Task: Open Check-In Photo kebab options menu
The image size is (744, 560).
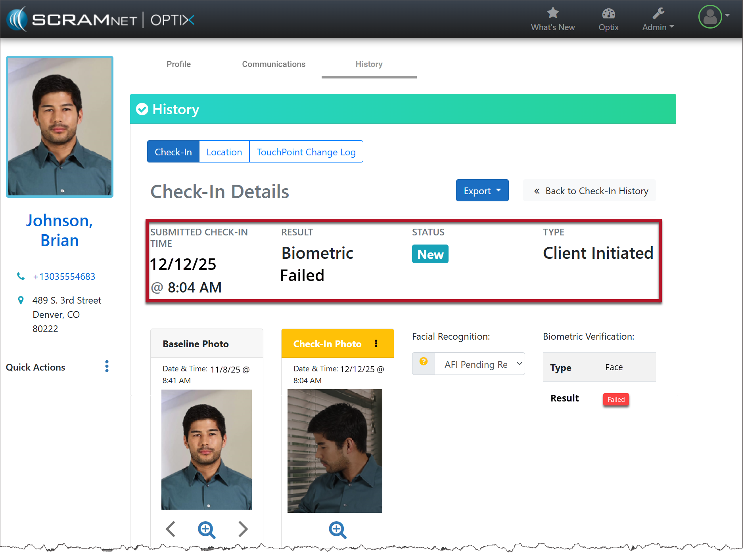Action: click(376, 344)
